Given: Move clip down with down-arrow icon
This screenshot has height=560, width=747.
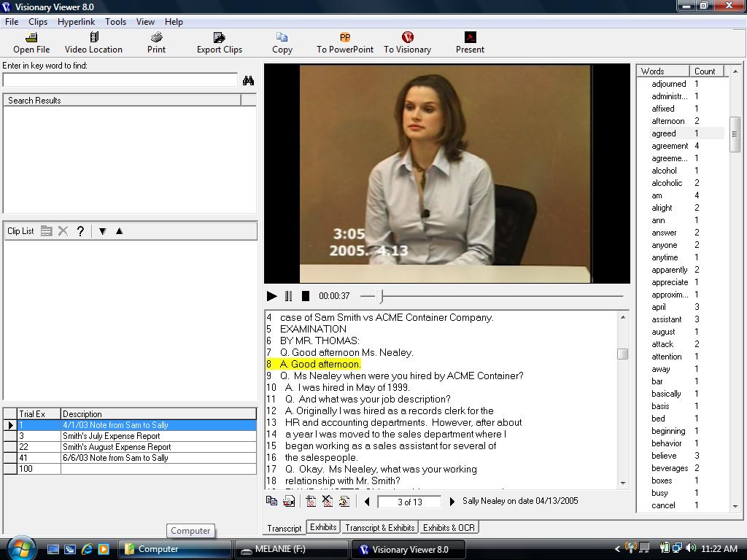Looking at the screenshot, I should 102,231.
